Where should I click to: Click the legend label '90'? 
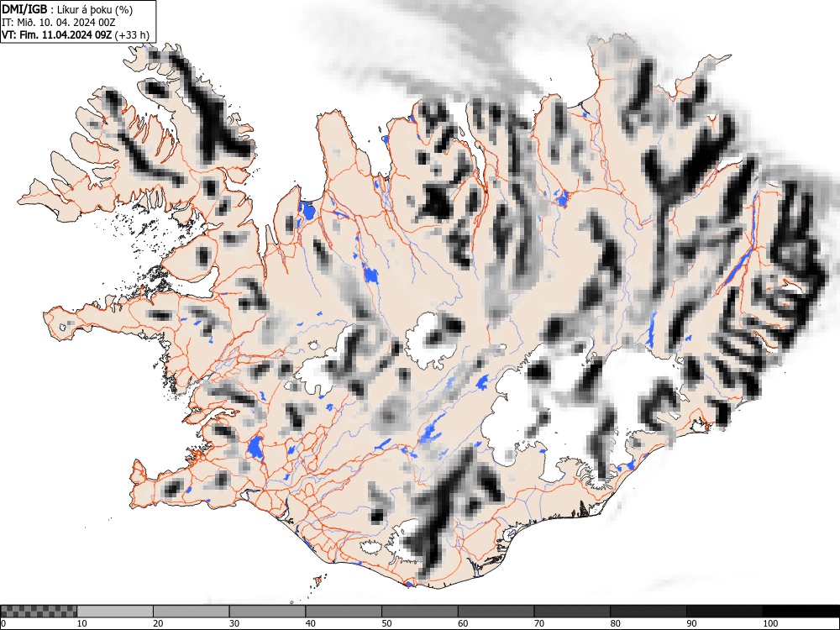click(x=691, y=623)
